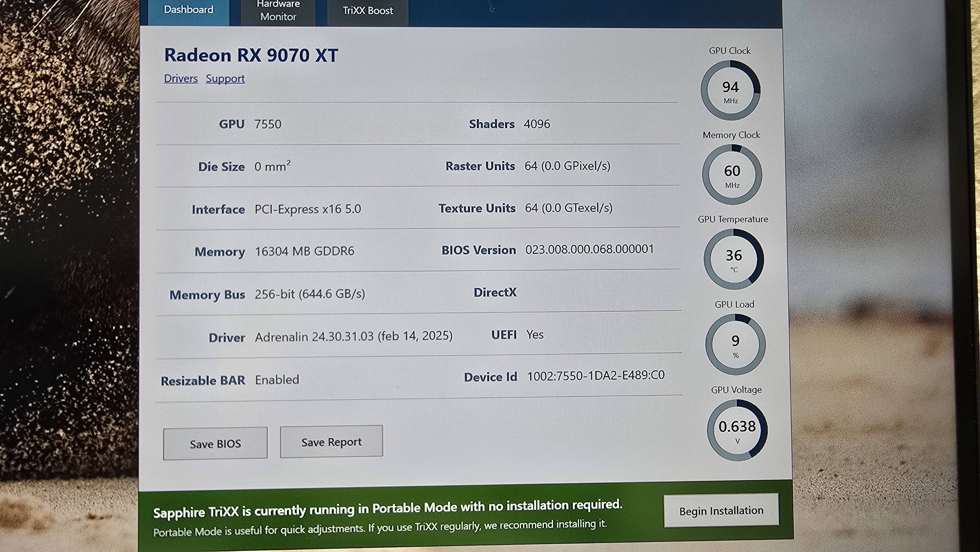Click the Save Report button
980x552 pixels.
331,442
